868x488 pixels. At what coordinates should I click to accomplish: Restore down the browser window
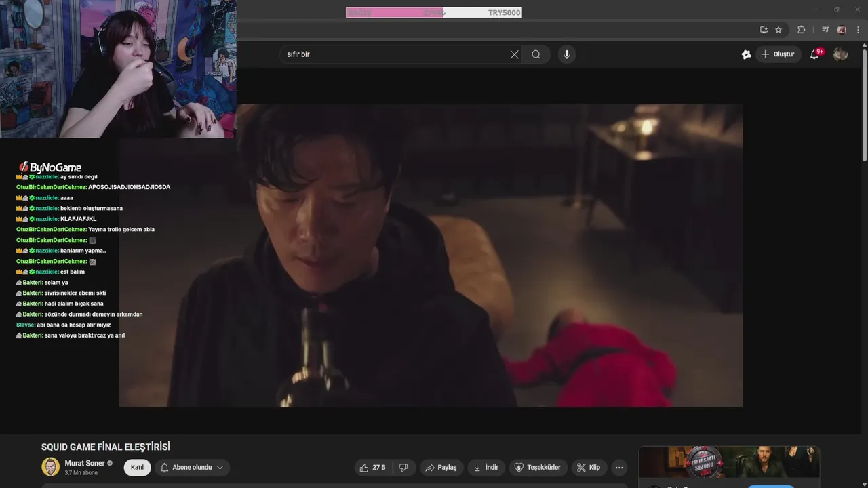coord(836,9)
